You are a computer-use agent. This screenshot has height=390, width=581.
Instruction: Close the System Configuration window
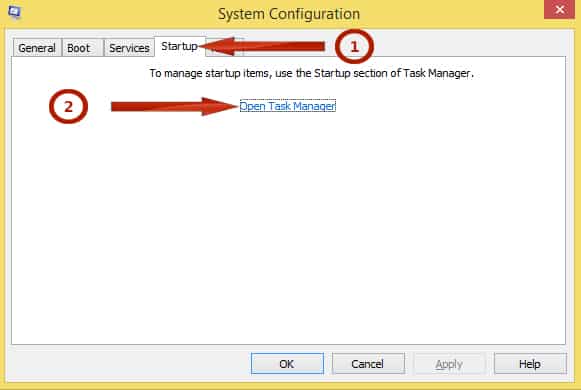point(560,9)
